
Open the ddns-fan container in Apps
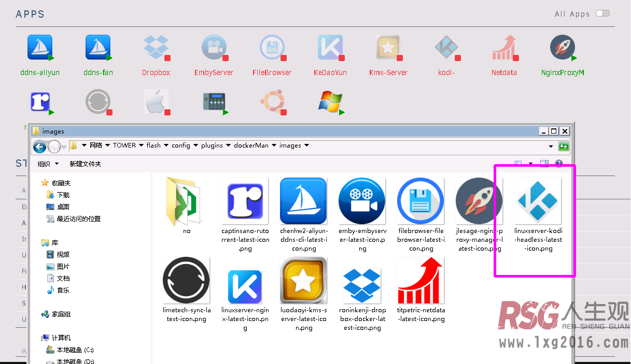pos(98,48)
